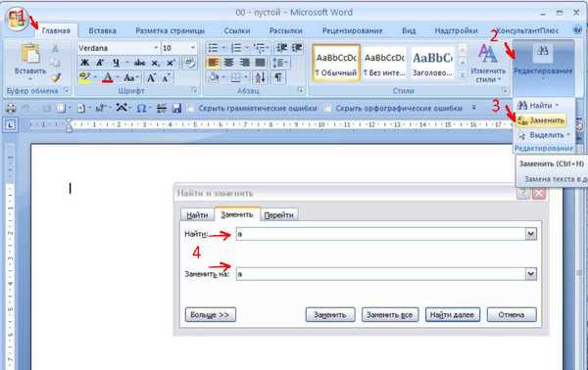Click the Найти далее button
Screen dimensions: 588x370
coord(452,315)
